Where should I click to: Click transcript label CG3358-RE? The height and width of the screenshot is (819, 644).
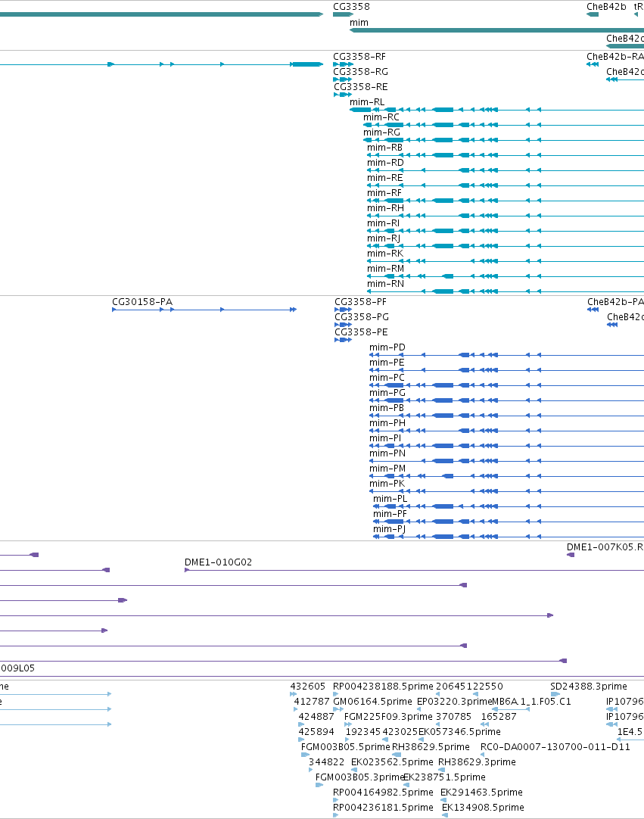[x=360, y=87]
